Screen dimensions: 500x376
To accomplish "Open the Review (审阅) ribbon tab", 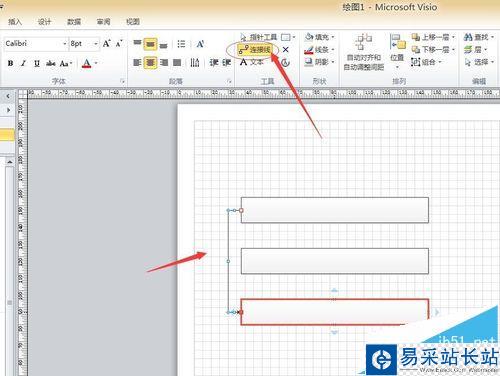I will (103, 22).
